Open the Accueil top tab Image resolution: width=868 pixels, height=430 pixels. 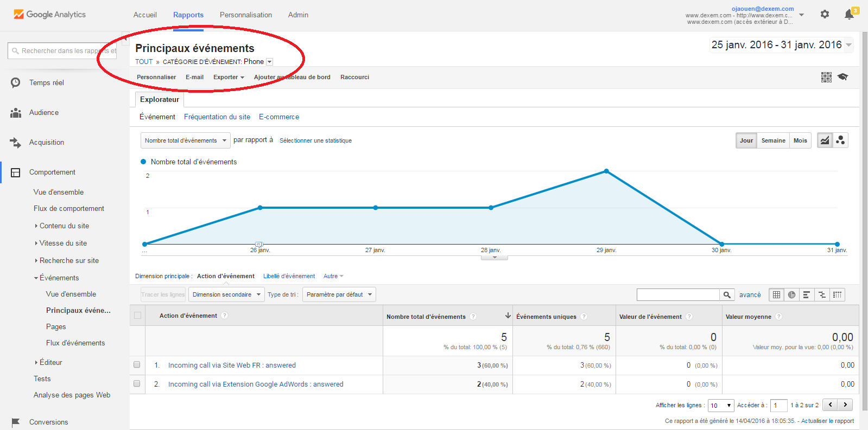(x=145, y=15)
